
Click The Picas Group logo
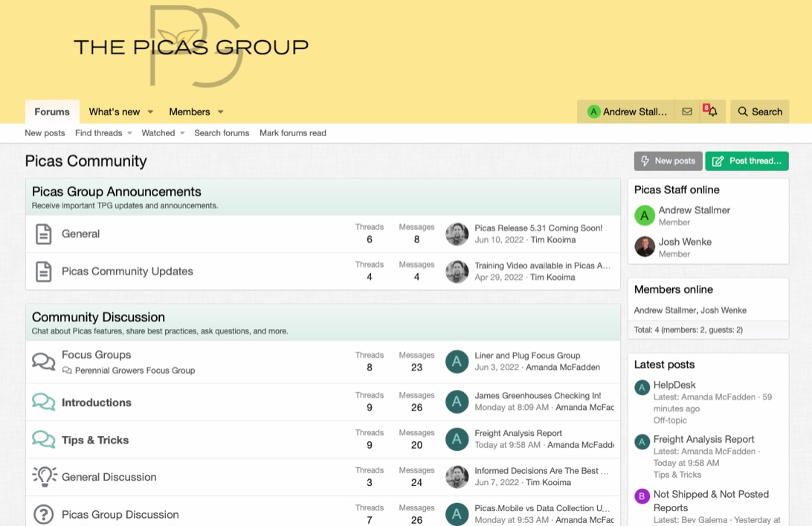click(191, 46)
